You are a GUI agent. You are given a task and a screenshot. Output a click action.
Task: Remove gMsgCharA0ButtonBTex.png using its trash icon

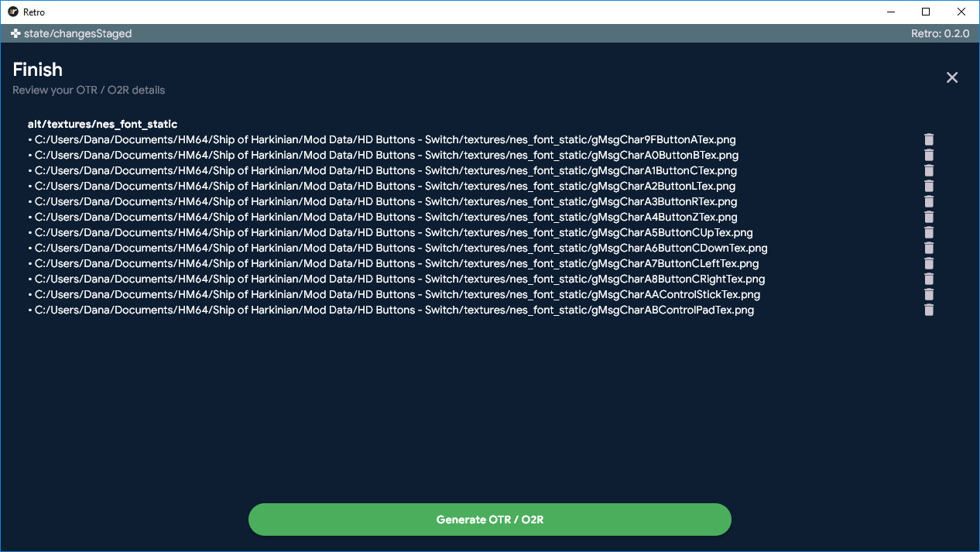929,155
